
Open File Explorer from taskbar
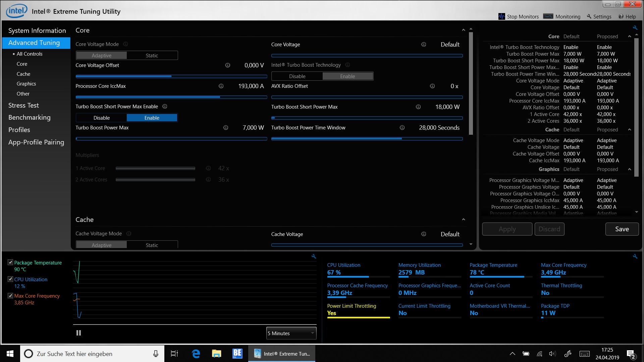coord(217,354)
